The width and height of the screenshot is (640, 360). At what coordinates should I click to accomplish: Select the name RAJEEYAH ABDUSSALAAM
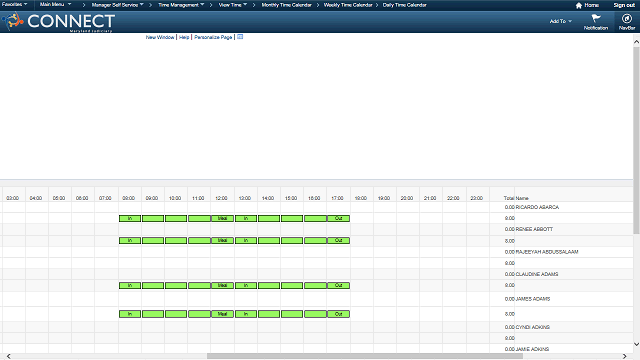(547, 252)
